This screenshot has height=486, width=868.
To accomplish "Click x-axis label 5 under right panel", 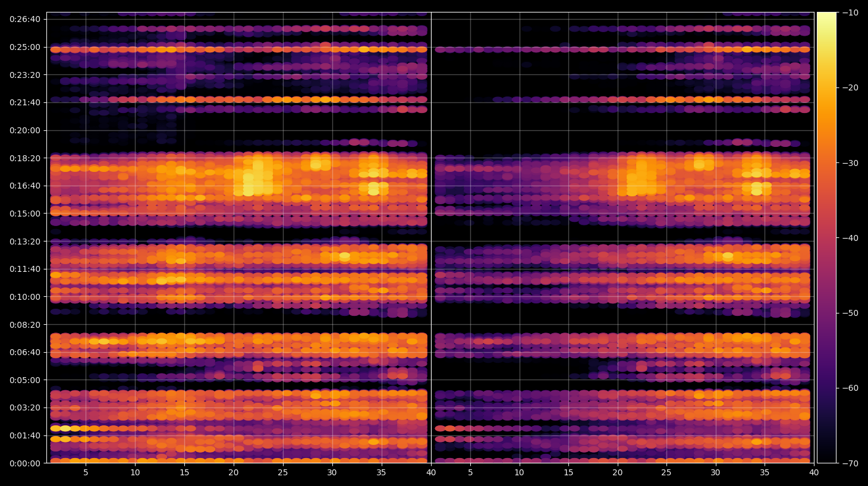I will (470, 473).
